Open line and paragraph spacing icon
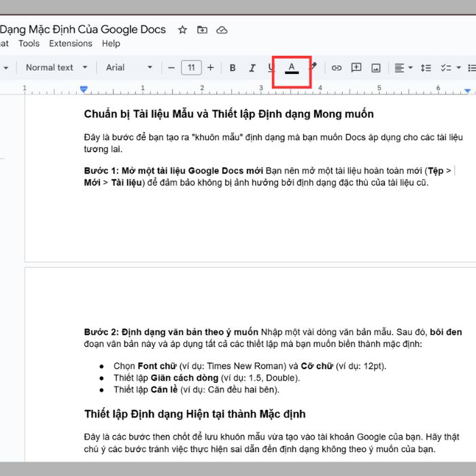This screenshot has width=476, height=476. point(426,68)
